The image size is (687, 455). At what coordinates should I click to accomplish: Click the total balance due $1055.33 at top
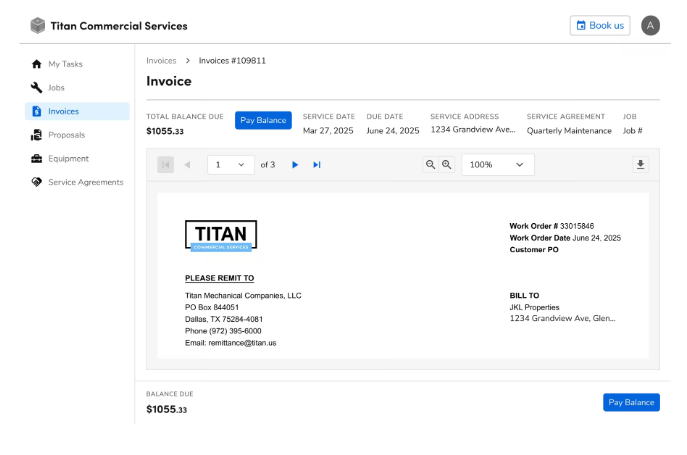pyautogui.click(x=165, y=131)
